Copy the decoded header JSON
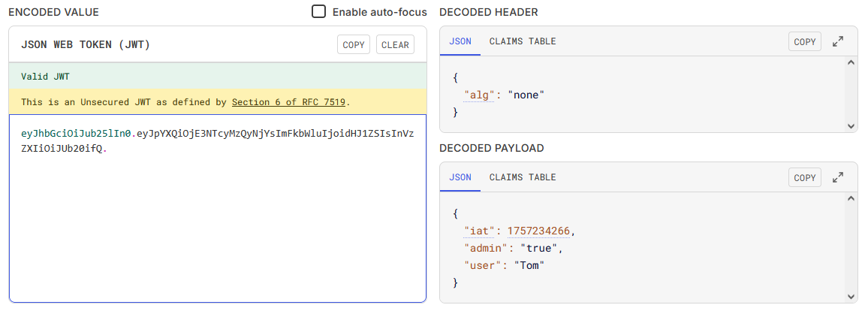This screenshot has height=311, width=868. point(804,42)
